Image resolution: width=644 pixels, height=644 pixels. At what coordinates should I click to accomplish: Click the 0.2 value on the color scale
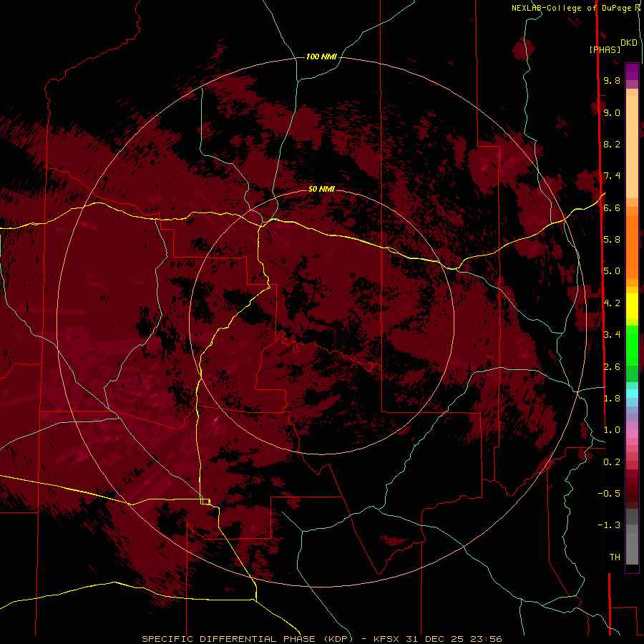pos(612,462)
